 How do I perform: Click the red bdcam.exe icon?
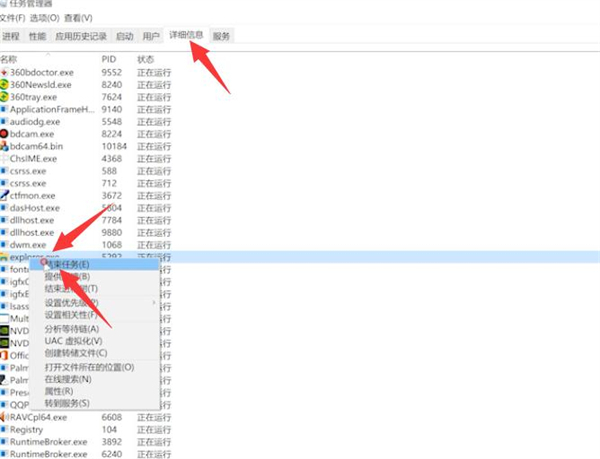click(x=4, y=133)
